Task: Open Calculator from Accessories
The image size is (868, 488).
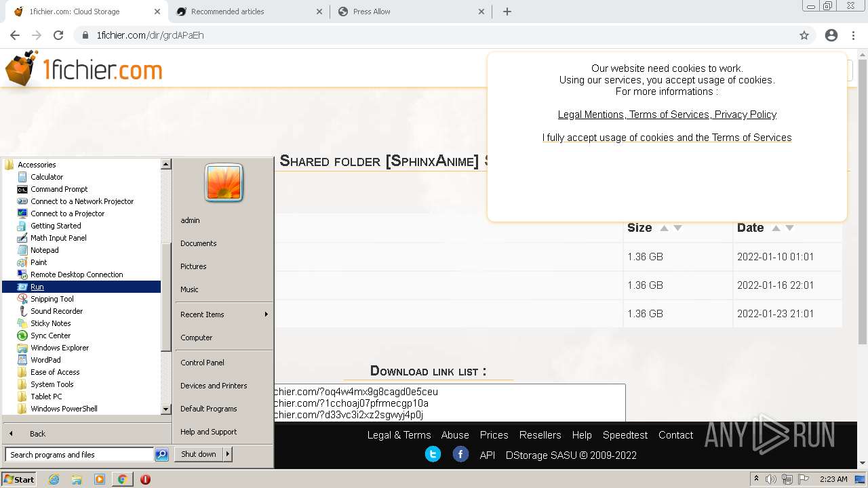Action: [46, 177]
